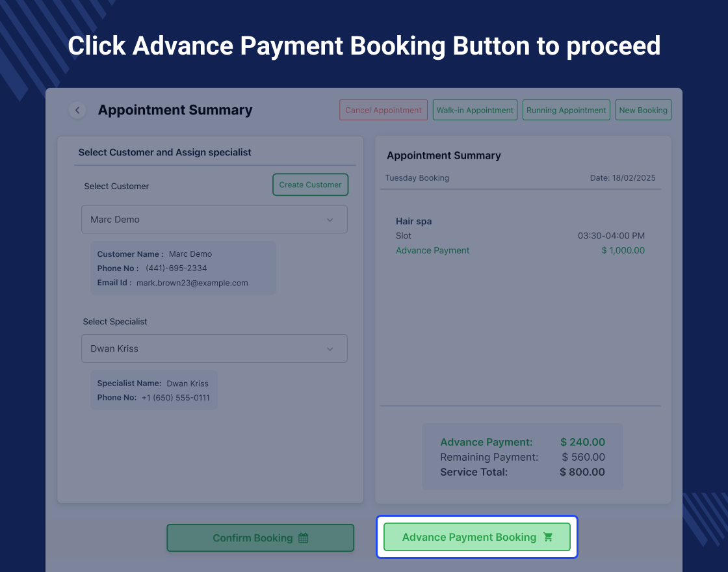Viewport: 728px width, 572px height.
Task: Click the Confirm Booking button label
Action: pos(253,538)
